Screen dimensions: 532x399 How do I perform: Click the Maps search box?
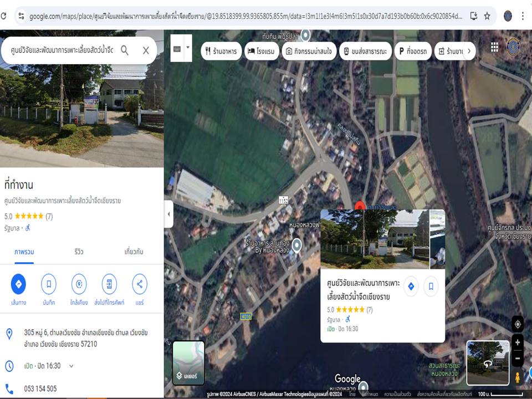(x=63, y=50)
